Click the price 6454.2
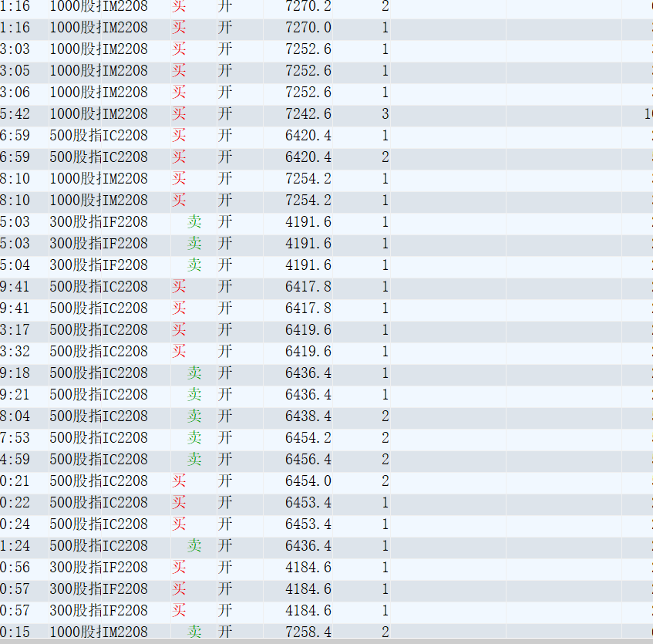Image resolution: width=653 pixels, height=644 pixels. 308,438
